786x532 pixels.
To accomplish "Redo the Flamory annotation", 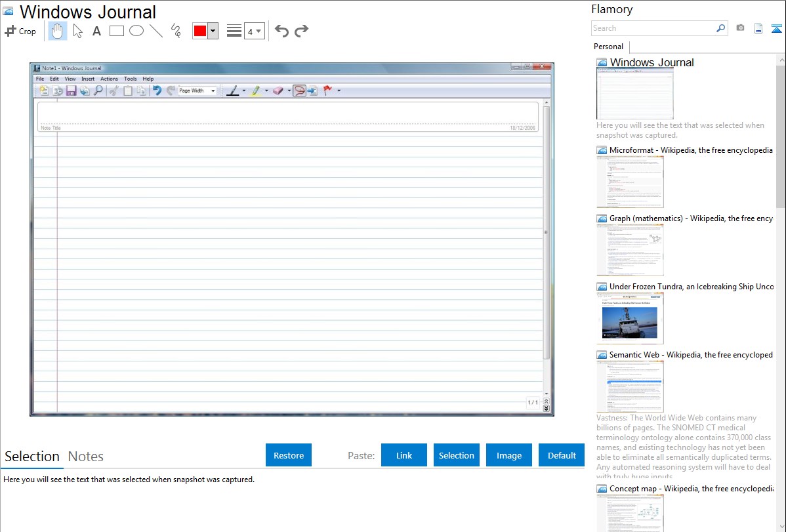I will coord(301,31).
